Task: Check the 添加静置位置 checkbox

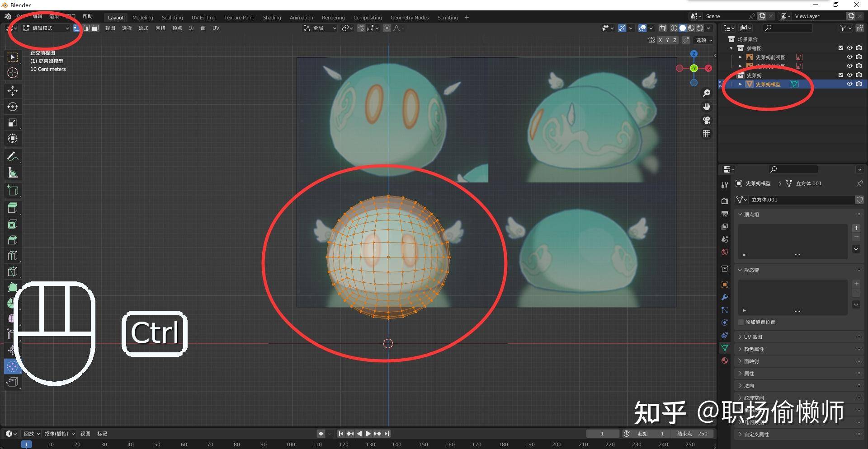Action: pyautogui.click(x=741, y=322)
